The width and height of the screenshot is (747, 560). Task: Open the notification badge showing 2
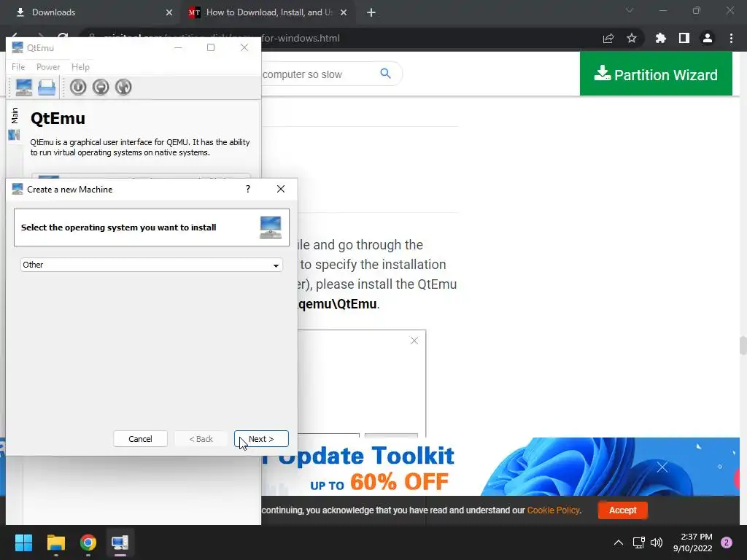(727, 542)
